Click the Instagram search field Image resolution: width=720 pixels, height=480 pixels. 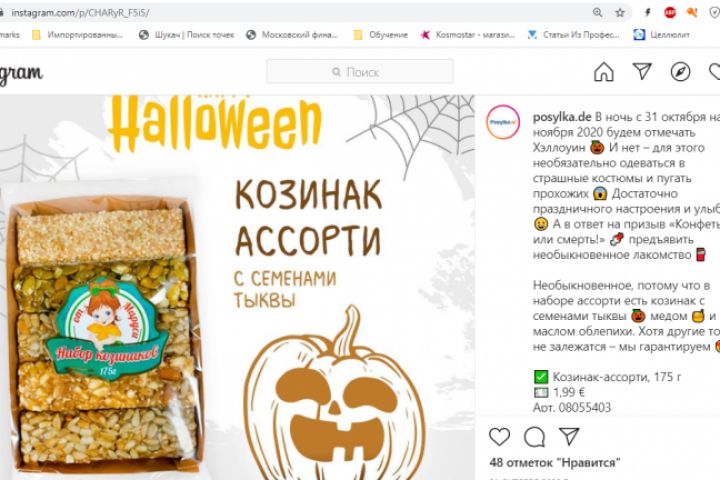360,72
